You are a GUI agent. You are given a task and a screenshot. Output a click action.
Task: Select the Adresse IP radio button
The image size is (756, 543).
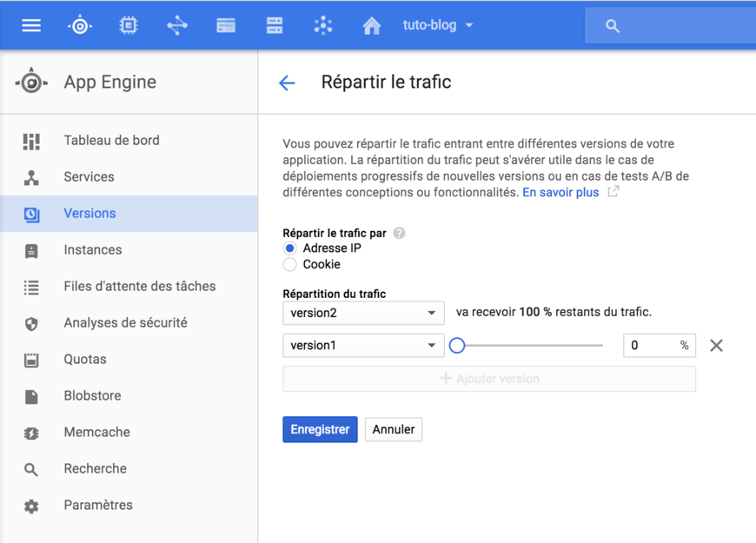pyautogui.click(x=288, y=248)
